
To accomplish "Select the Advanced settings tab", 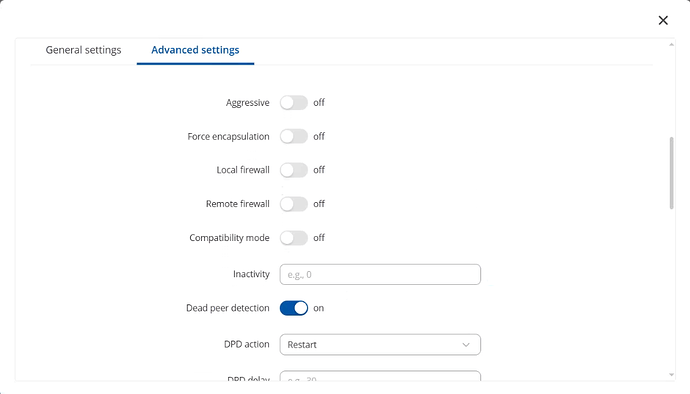I will coord(195,50).
